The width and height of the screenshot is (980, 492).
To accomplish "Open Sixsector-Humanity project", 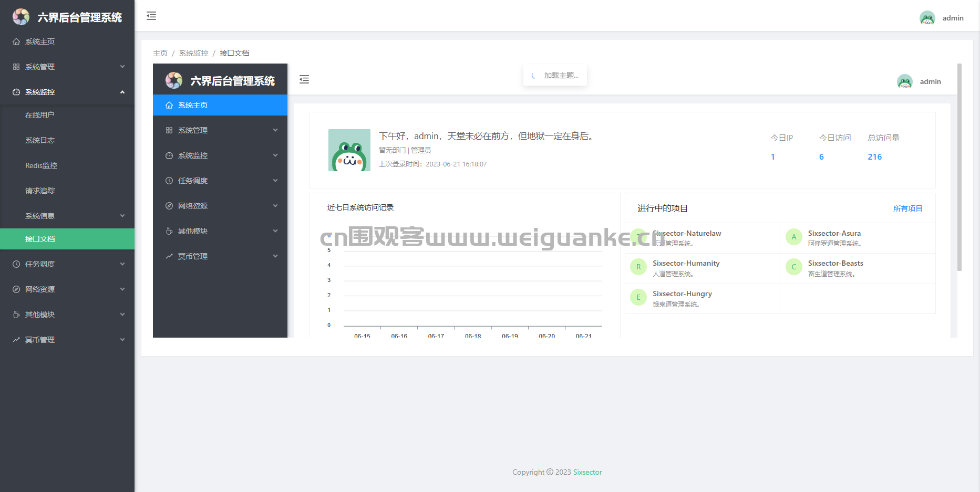I will click(x=686, y=263).
